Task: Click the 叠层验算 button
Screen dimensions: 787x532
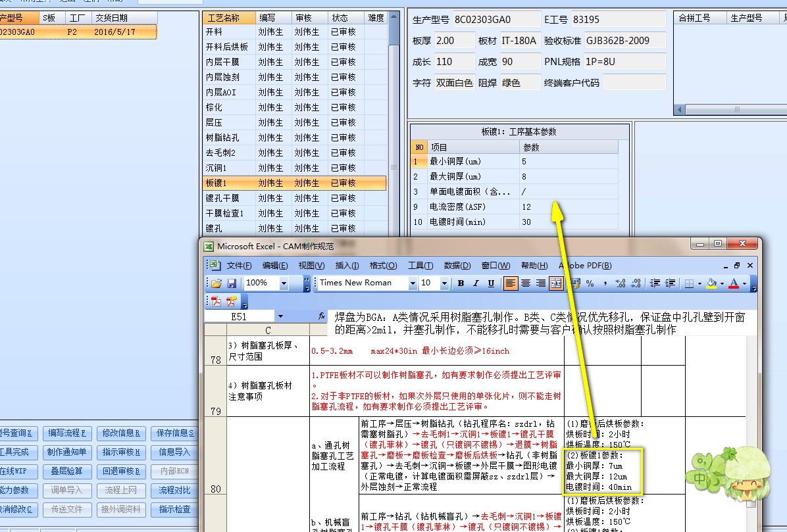Action: [66, 471]
